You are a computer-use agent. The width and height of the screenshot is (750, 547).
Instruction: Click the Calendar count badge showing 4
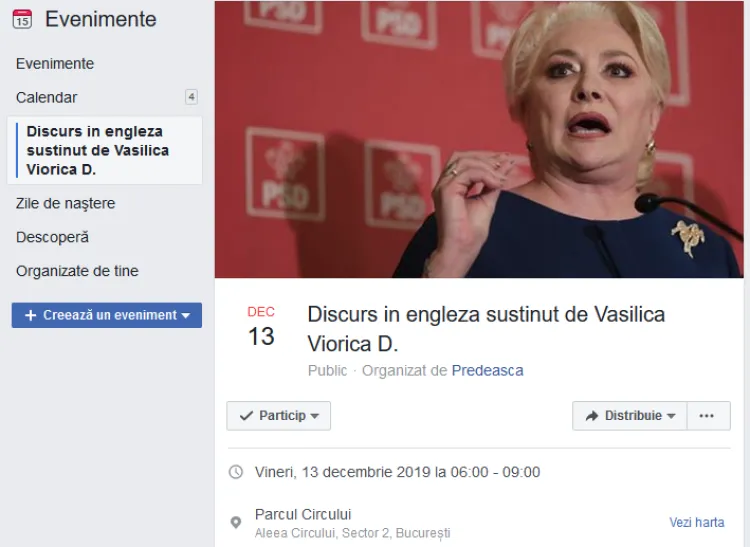(191, 98)
